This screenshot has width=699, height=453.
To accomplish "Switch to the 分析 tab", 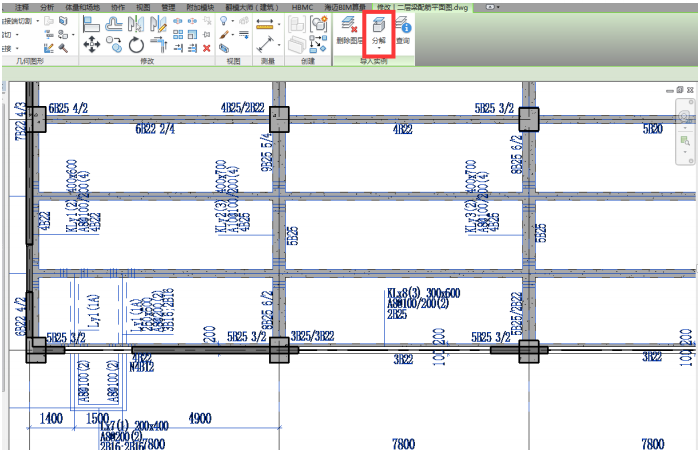I will pyautogui.click(x=47, y=7).
